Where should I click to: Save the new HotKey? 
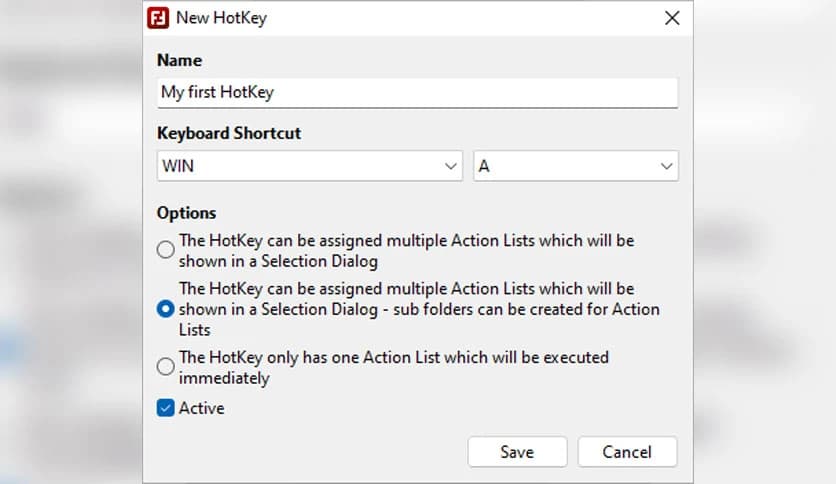tap(517, 452)
